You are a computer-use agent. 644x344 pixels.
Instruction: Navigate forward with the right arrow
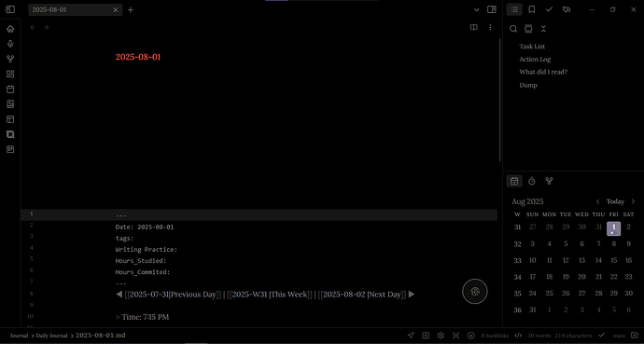tap(47, 27)
